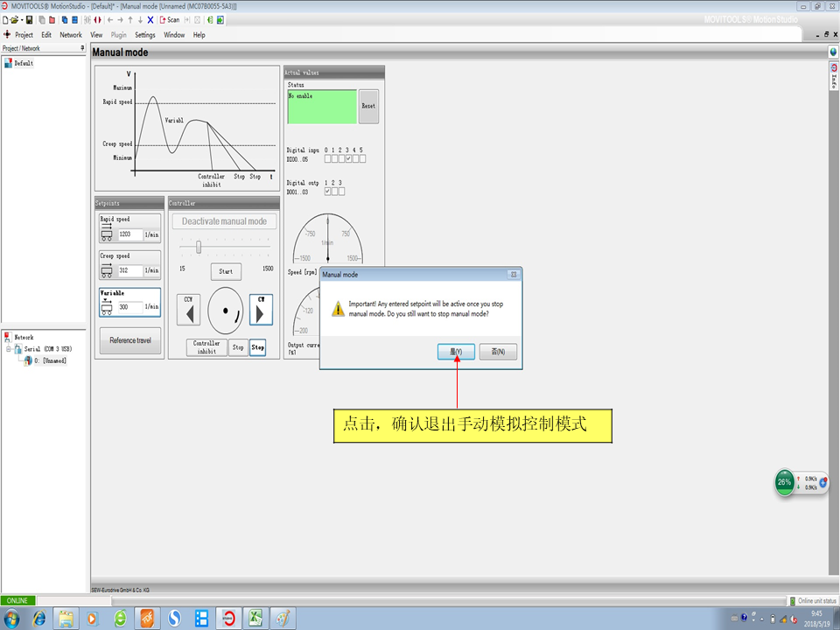Toggle digital input DI03 checkbox

point(349,158)
